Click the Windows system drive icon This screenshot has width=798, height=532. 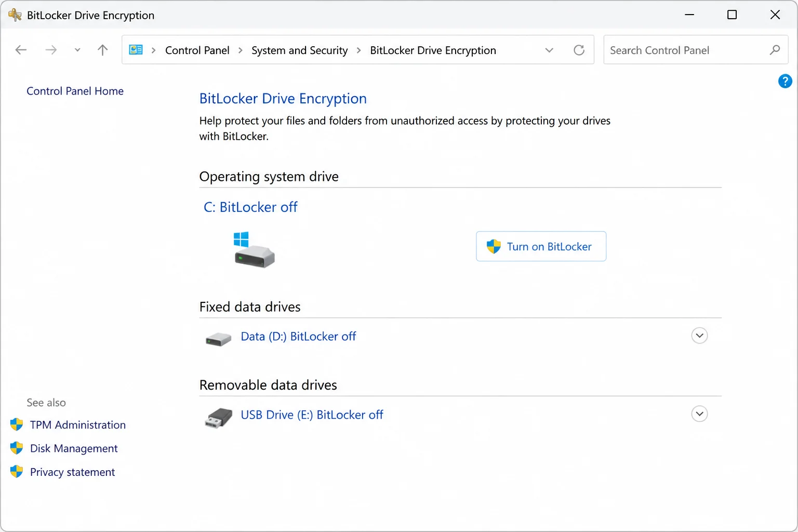254,250
